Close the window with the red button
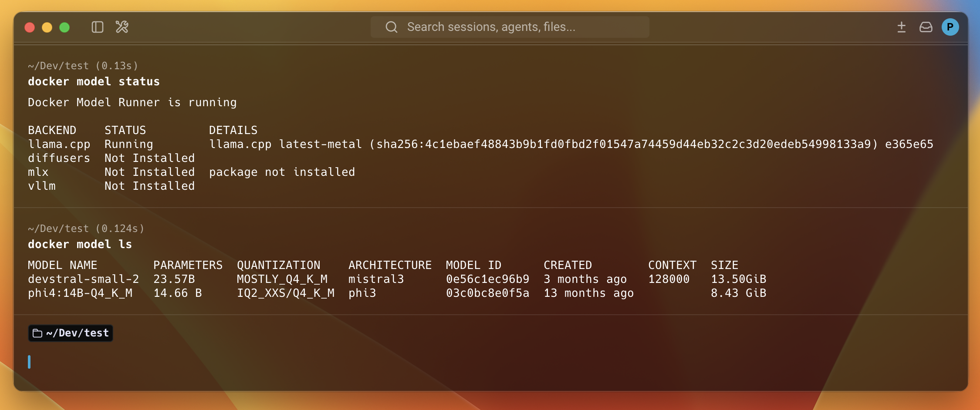Viewport: 980px width, 410px height. tap(30, 27)
